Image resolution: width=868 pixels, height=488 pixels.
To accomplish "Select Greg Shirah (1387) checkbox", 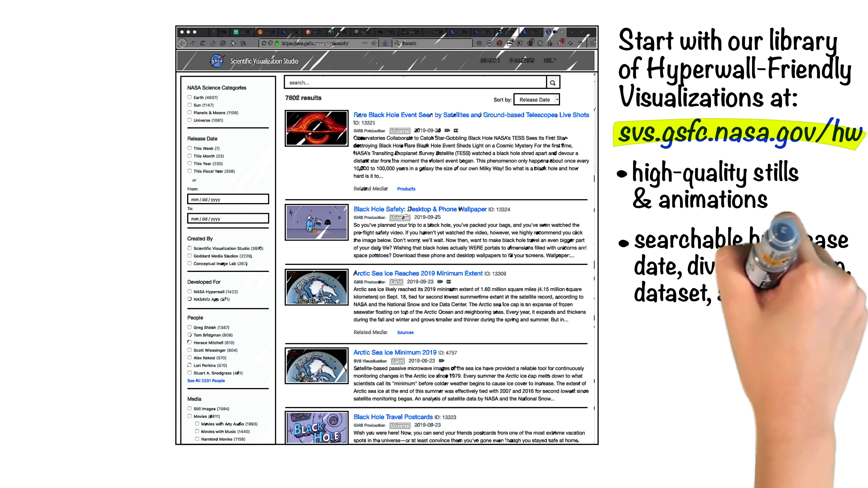I will 189,327.
